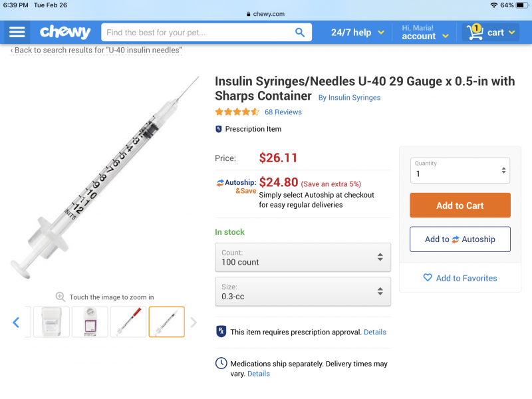Click the Add to Autoship button
This screenshot has height=399, width=532.
pos(460,239)
